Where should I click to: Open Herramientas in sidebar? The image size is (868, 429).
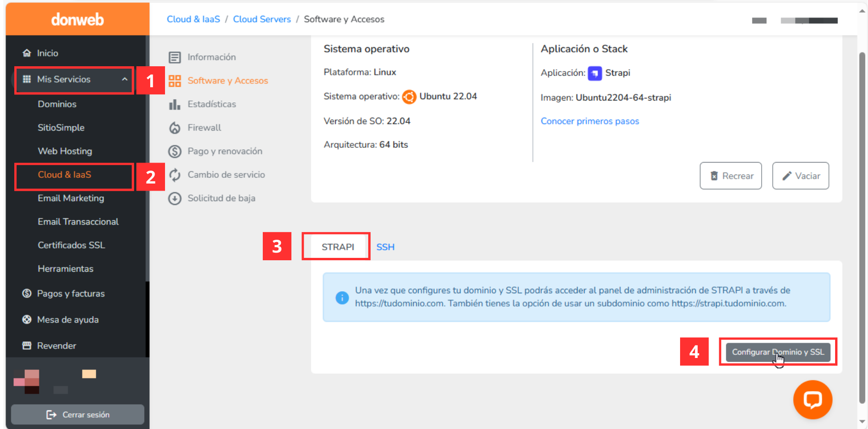[65, 268]
